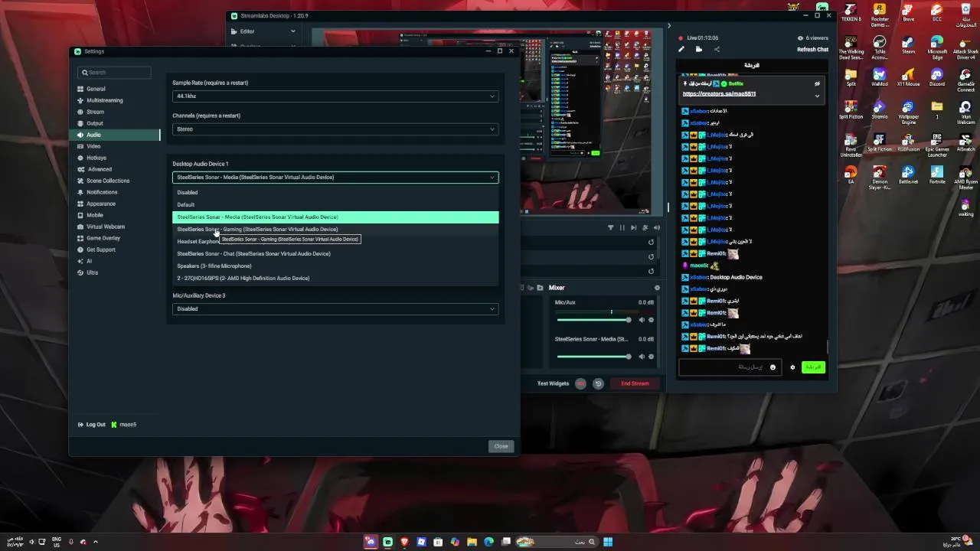
Task: Open General settings in sidebar
Action: (96, 89)
